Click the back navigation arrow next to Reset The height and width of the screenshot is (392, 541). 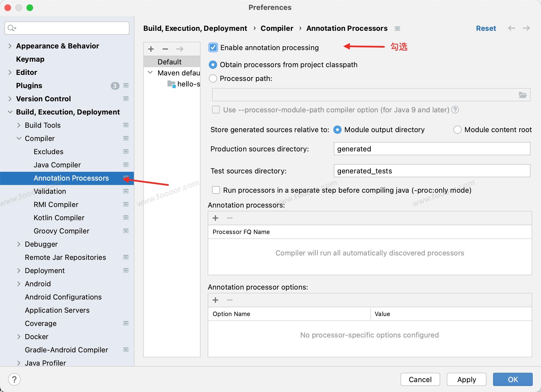(512, 28)
